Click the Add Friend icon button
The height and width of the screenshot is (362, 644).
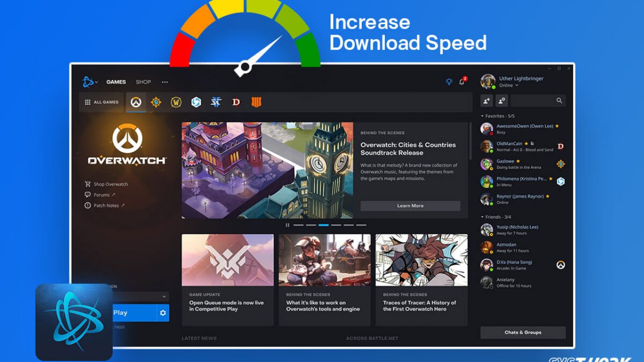487,101
